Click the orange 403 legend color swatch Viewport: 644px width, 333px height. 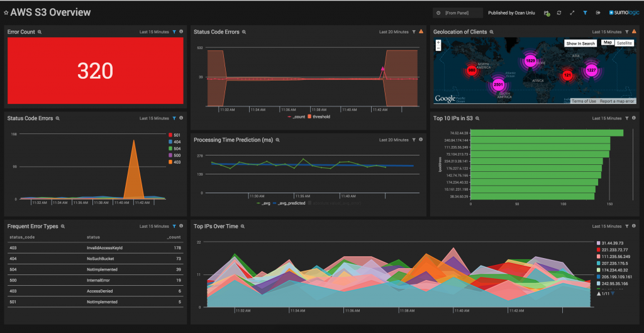pos(170,162)
